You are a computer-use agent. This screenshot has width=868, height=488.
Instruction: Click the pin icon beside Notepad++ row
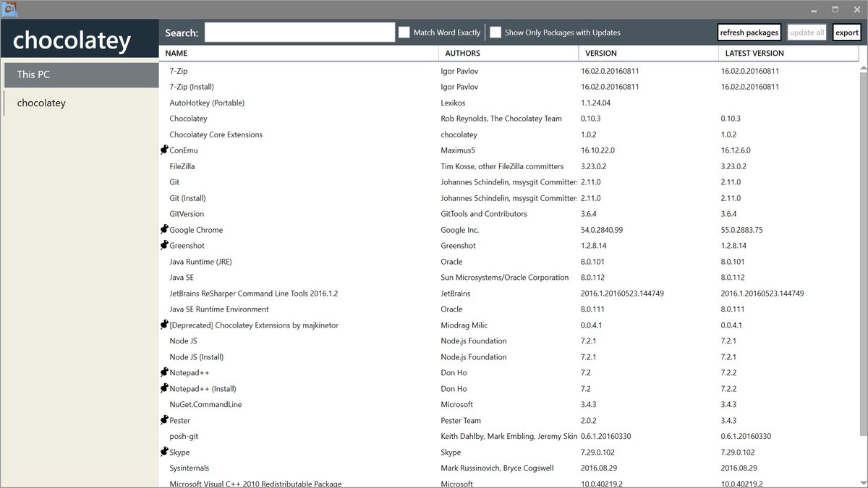coord(164,373)
